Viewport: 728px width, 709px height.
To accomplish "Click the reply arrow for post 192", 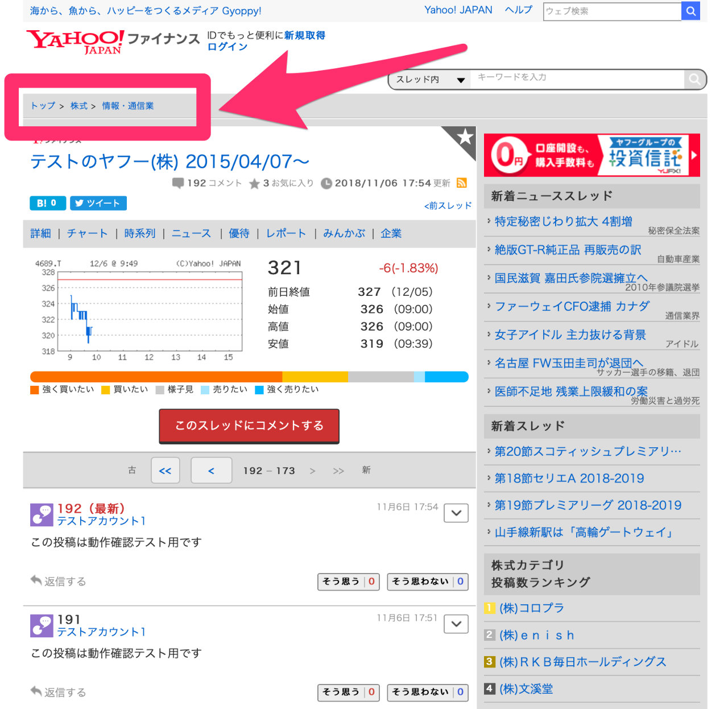I will 36,581.
